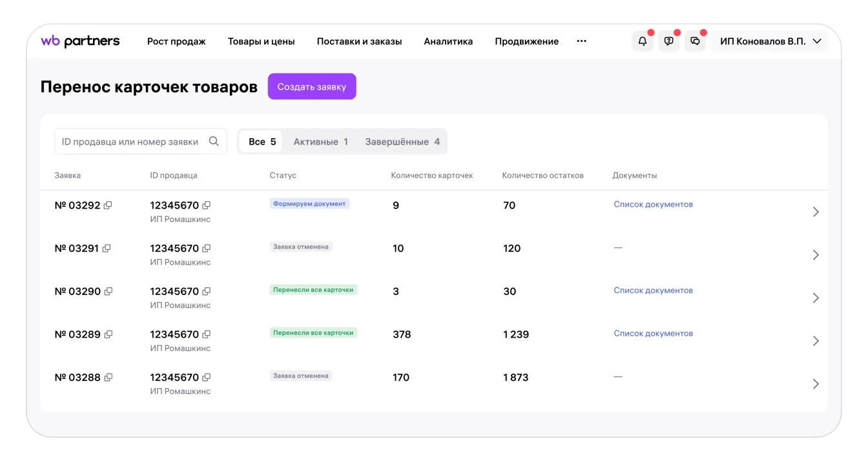
Task: Open the chat messages icon
Action: pos(695,41)
